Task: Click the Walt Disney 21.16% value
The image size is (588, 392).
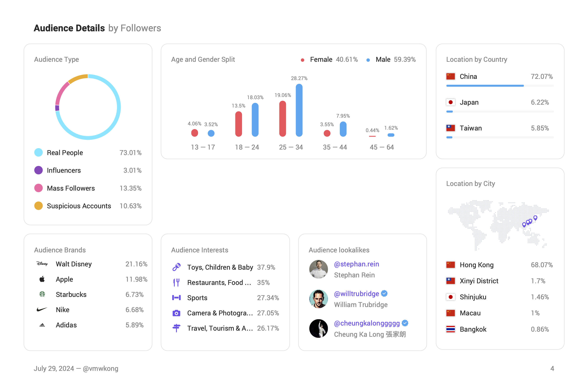Action: pos(136,264)
